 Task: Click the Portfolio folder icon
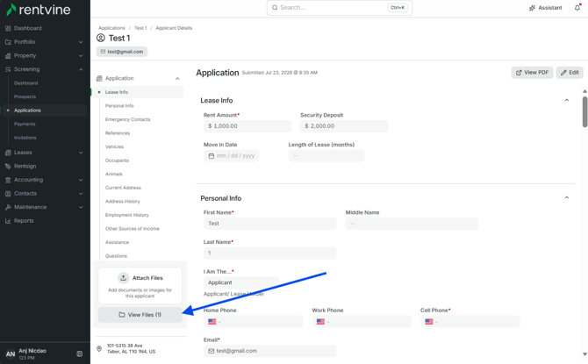tap(8, 42)
